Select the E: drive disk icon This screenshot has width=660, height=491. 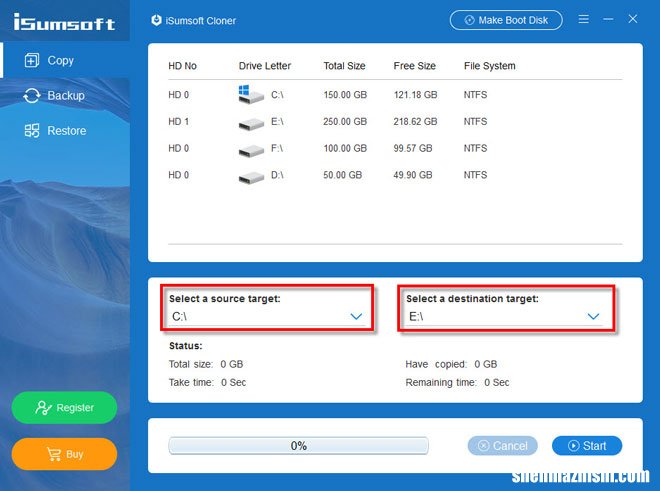(x=251, y=123)
